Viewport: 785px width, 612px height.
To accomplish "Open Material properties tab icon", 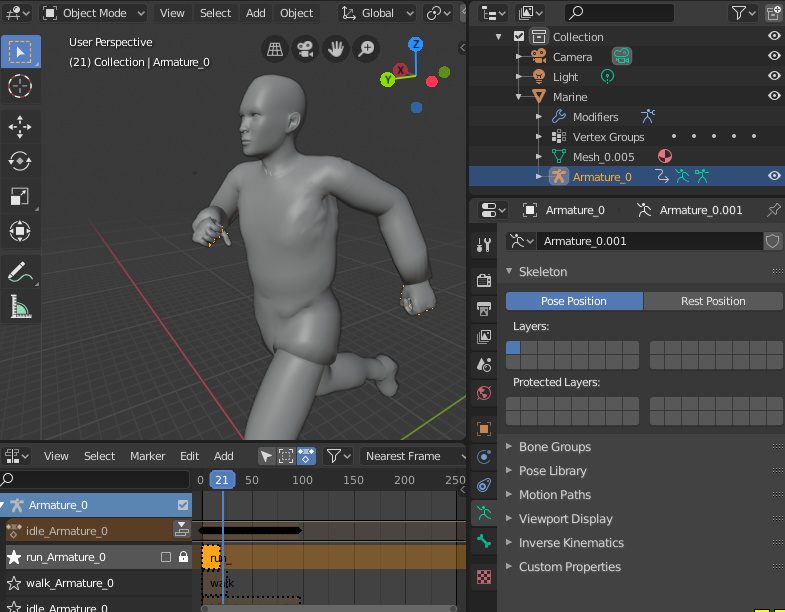I will click(484, 577).
